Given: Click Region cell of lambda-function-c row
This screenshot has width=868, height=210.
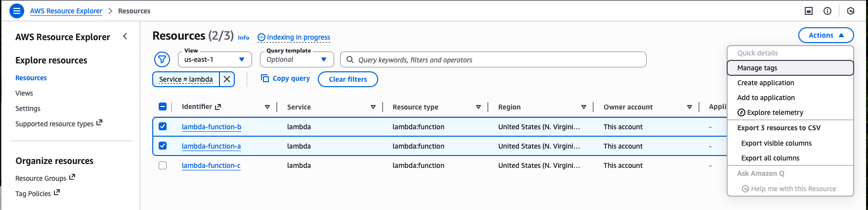Looking at the screenshot, I should coord(539,165).
